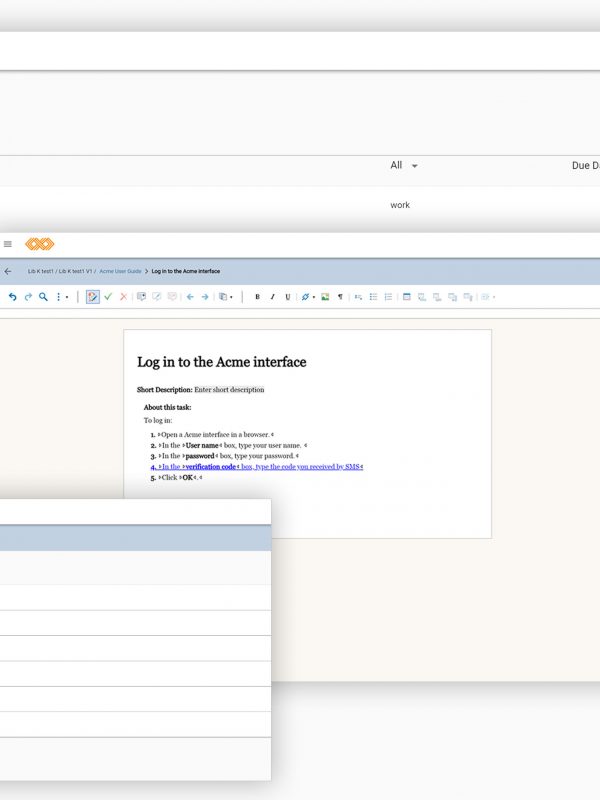Click the orange interlocked-diamonds logo
Image resolution: width=600 pixels, height=800 pixels.
click(x=40, y=244)
